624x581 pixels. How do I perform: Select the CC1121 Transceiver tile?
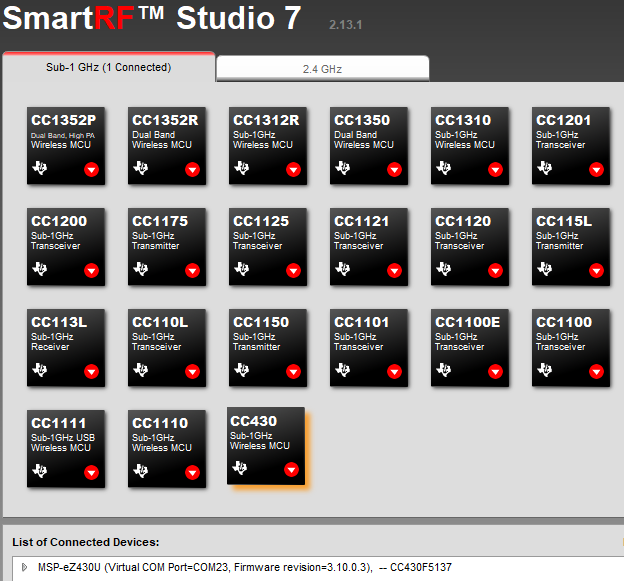click(369, 247)
